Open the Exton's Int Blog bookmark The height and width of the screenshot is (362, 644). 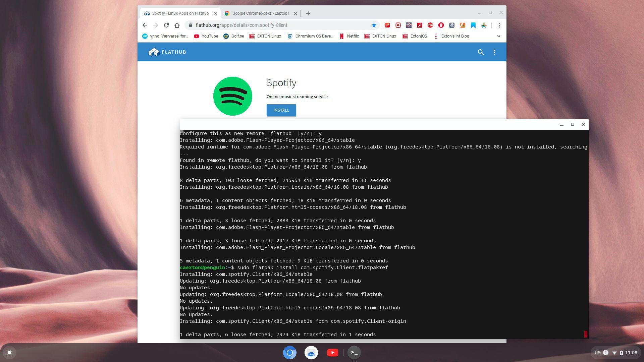coord(451,36)
